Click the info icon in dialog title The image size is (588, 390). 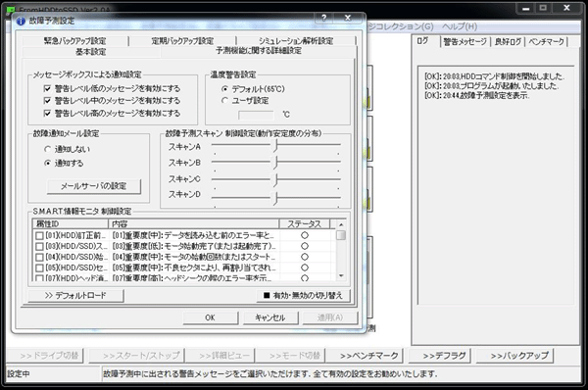[21, 21]
